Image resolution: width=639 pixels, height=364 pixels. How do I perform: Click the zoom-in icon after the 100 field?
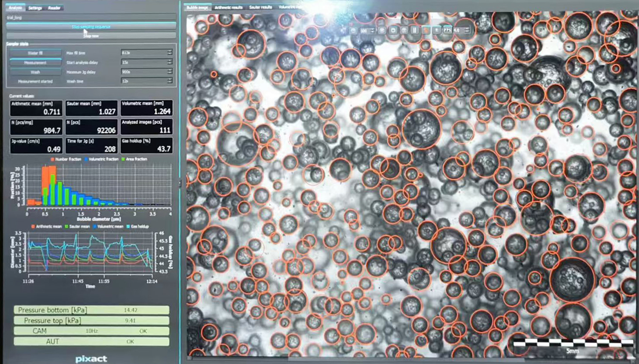coord(382,30)
